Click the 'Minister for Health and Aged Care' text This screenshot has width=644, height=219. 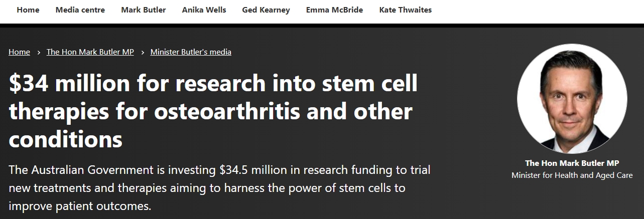point(572,175)
